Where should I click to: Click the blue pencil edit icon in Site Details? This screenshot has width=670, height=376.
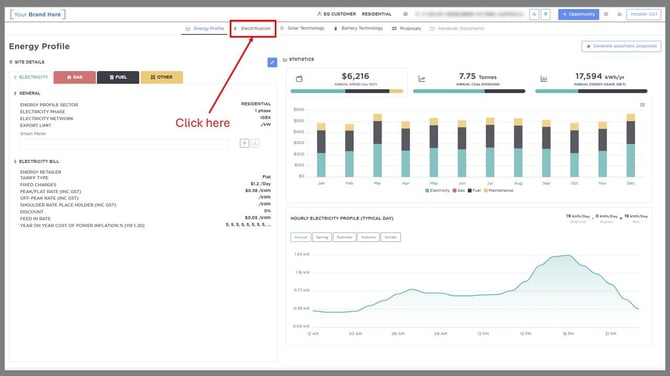pyautogui.click(x=272, y=62)
